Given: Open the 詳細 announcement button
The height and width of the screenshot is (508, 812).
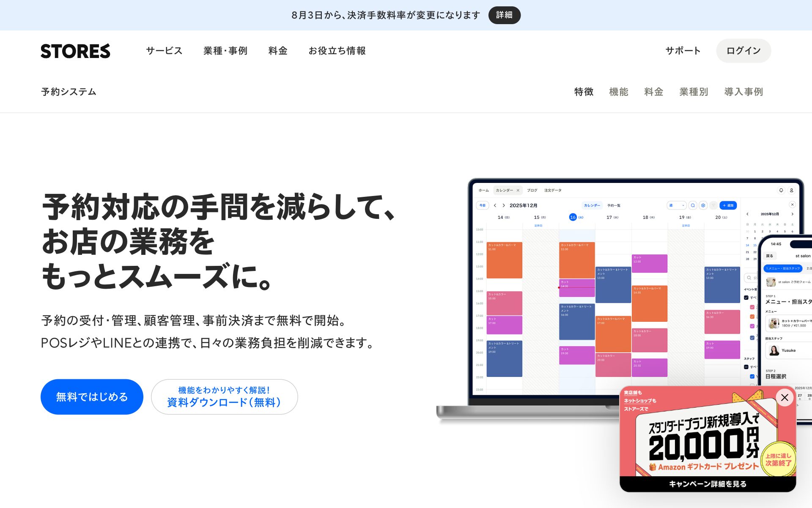Looking at the screenshot, I should point(504,15).
